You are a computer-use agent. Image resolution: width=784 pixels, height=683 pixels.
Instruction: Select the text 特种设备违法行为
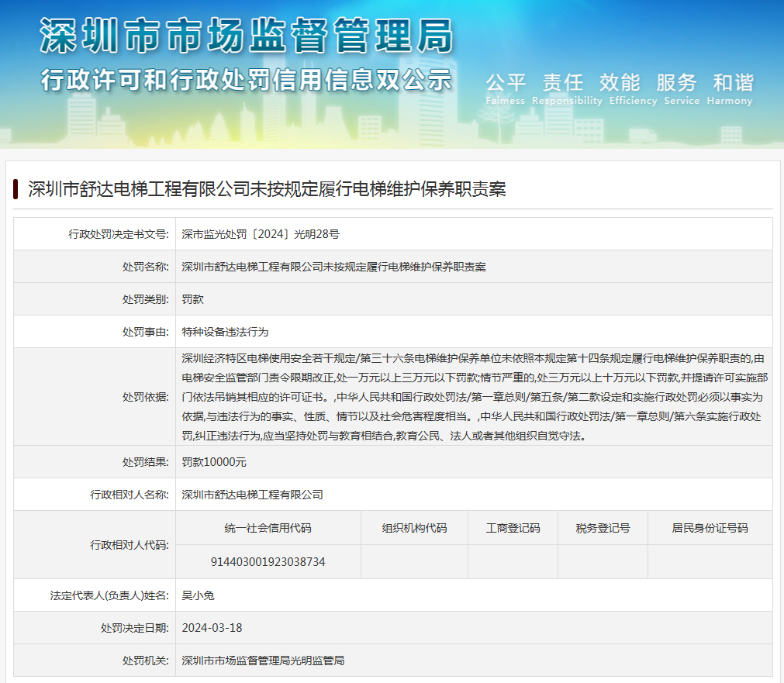click(x=225, y=332)
